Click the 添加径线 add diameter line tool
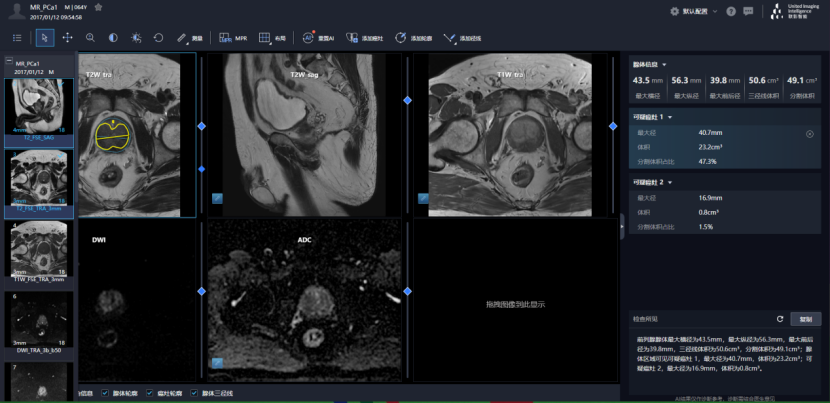Image resolution: width=830 pixels, height=403 pixels. (x=462, y=38)
